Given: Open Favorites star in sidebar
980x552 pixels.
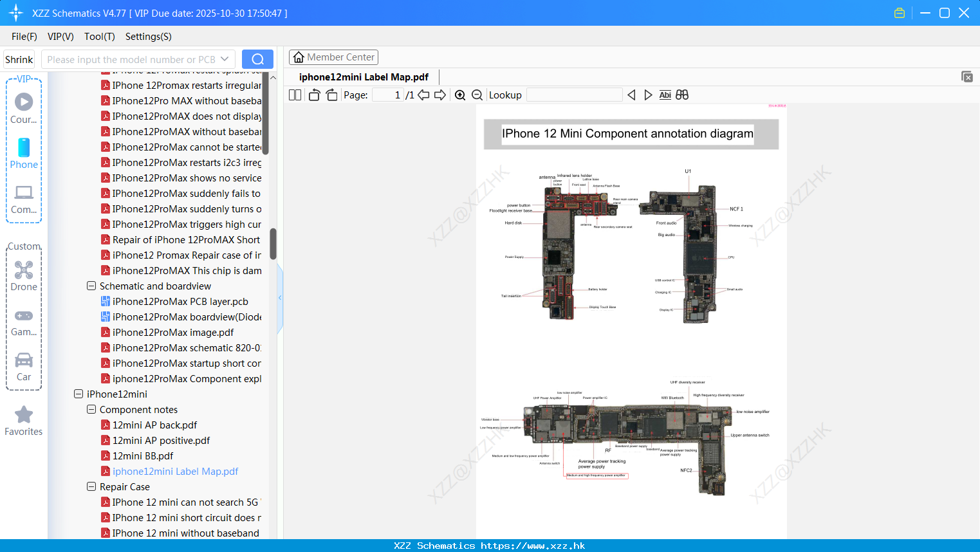Looking at the screenshot, I should click(x=24, y=421).
